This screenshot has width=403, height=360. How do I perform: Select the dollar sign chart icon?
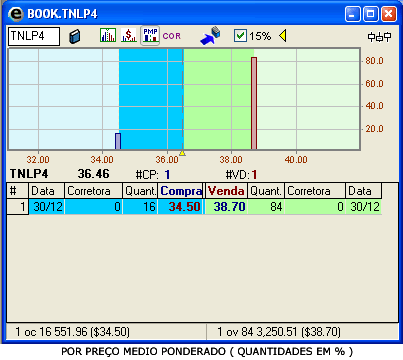pyautogui.click(x=129, y=35)
